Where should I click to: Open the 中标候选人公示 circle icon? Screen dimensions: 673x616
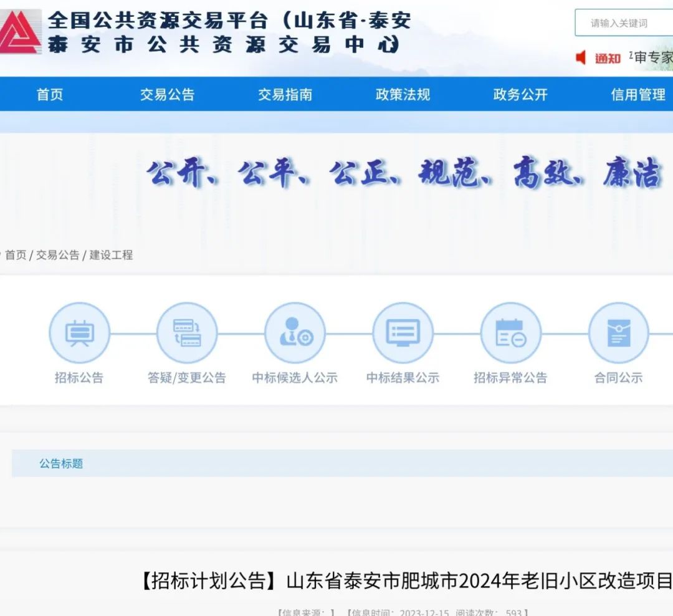click(295, 333)
